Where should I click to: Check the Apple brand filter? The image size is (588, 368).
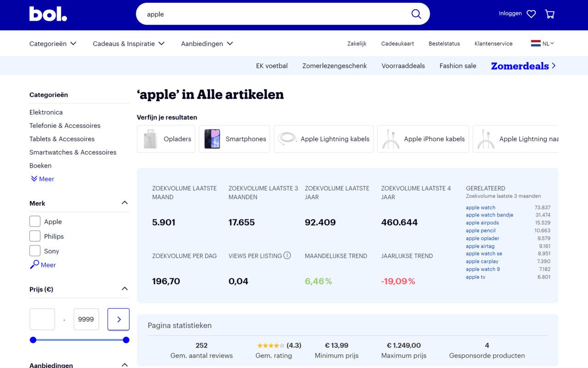34,221
